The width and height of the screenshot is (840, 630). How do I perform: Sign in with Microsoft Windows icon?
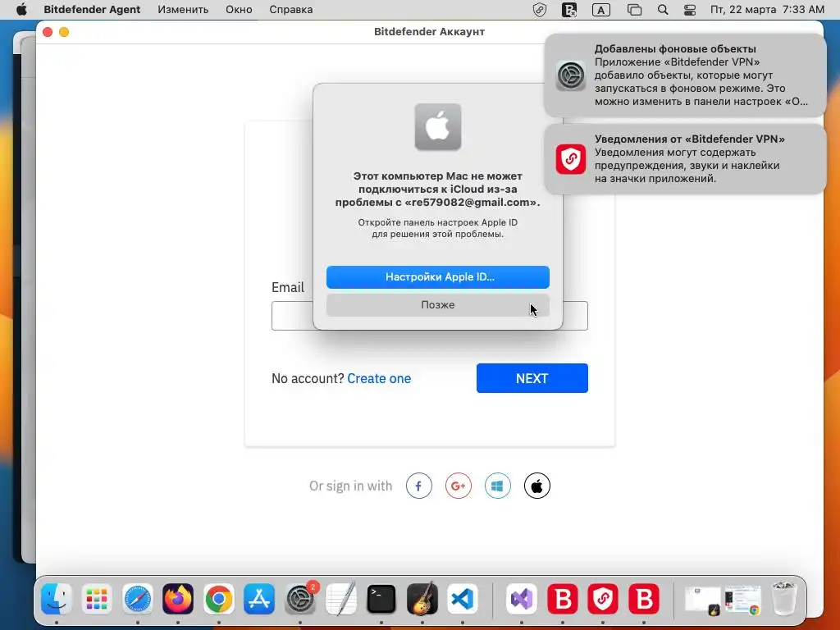coord(498,486)
